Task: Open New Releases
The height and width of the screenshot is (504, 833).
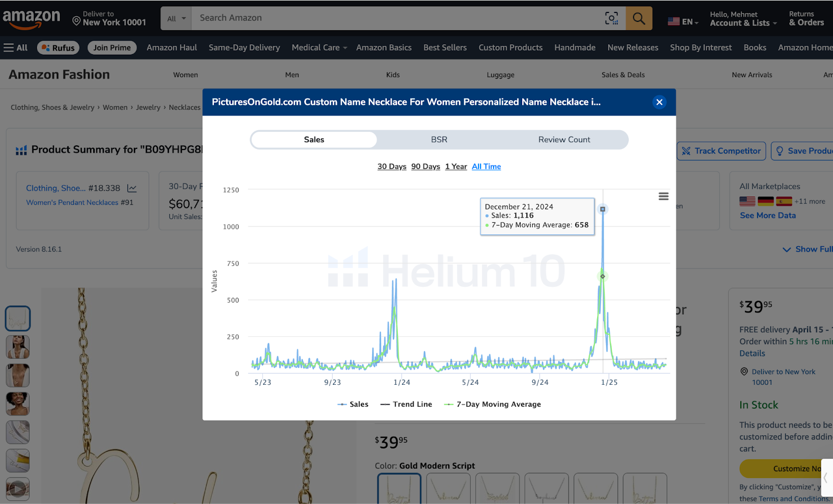Action: [633, 47]
